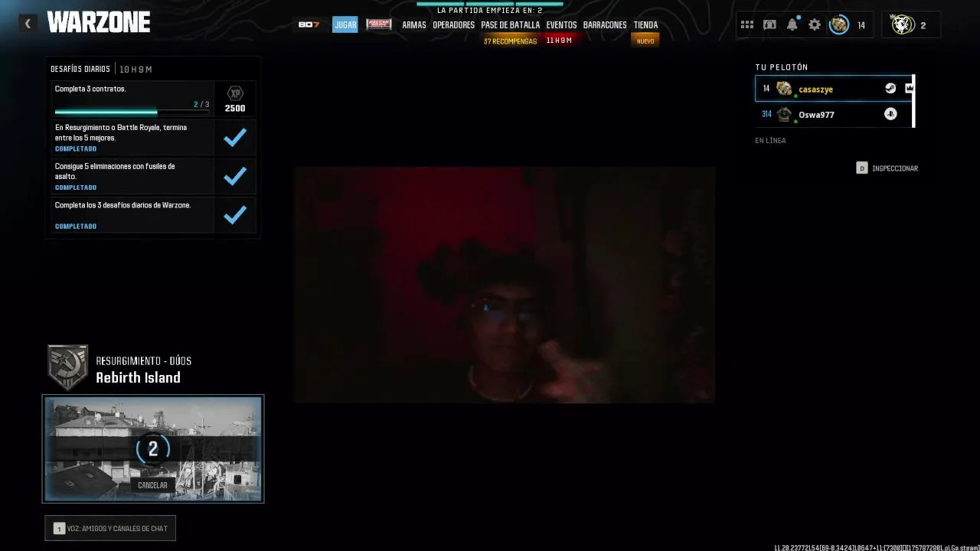Screen dimensions: 980x551
Task: Open the BARRACONES tab
Action: [x=605, y=25]
